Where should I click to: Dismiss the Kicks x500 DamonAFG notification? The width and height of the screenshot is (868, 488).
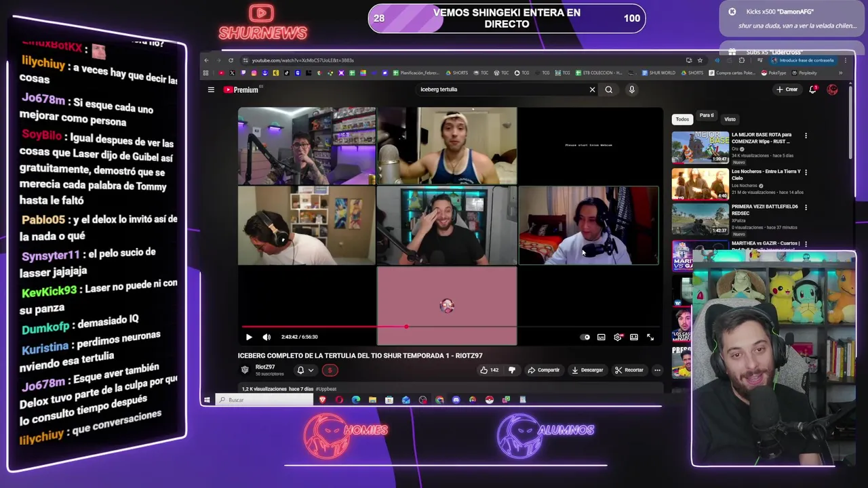[732, 12]
